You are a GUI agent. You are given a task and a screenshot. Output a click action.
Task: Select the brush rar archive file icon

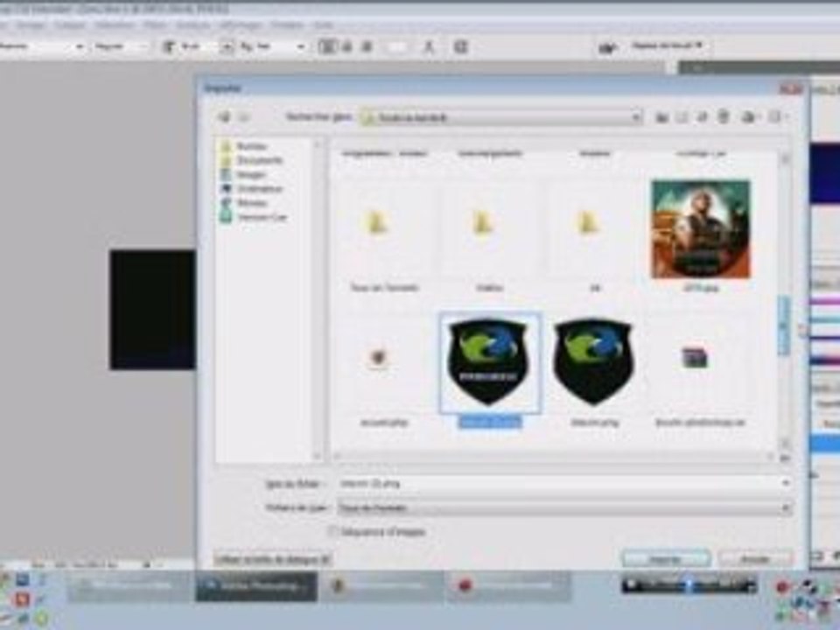[x=695, y=358]
